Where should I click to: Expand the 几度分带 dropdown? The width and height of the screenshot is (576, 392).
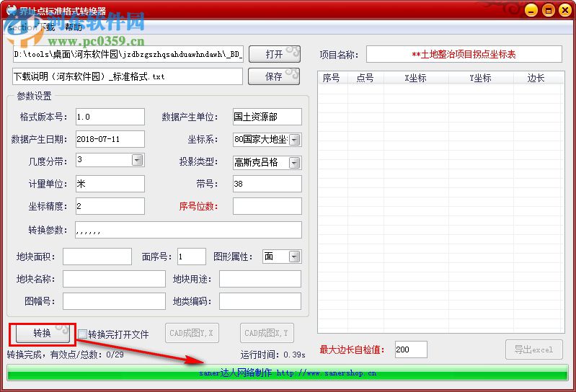pos(138,160)
